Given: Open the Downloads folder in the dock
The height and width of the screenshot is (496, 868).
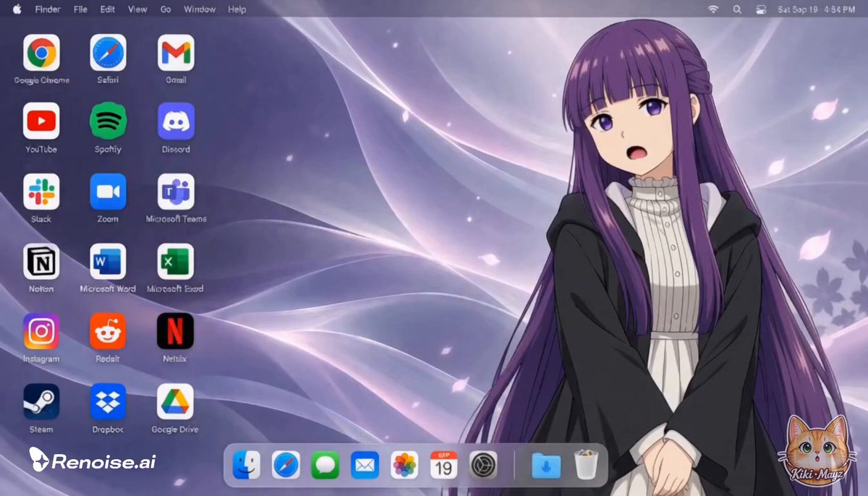Looking at the screenshot, I should [546, 465].
